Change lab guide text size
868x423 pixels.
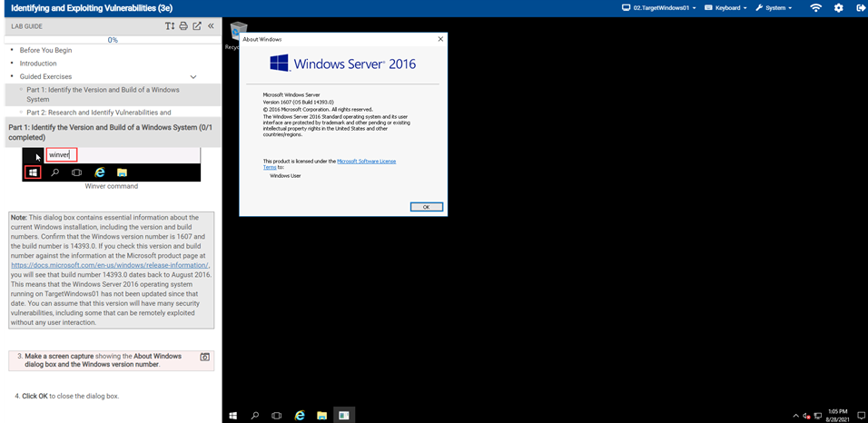(170, 26)
